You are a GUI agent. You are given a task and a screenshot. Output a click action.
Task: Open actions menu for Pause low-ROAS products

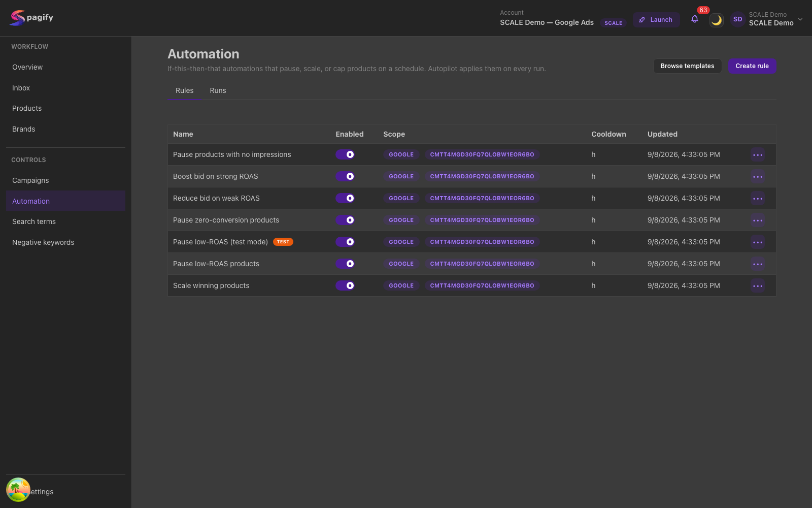coord(758,264)
